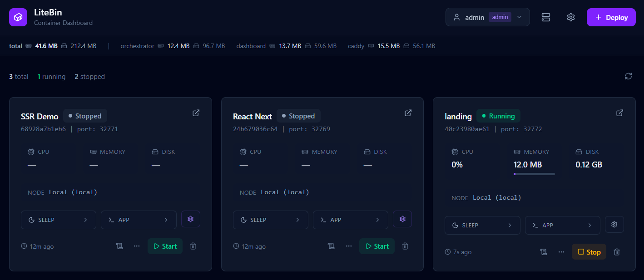Click the logs scroll icon on the landing card
The height and width of the screenshot is (280, 644).
(544, 251)
